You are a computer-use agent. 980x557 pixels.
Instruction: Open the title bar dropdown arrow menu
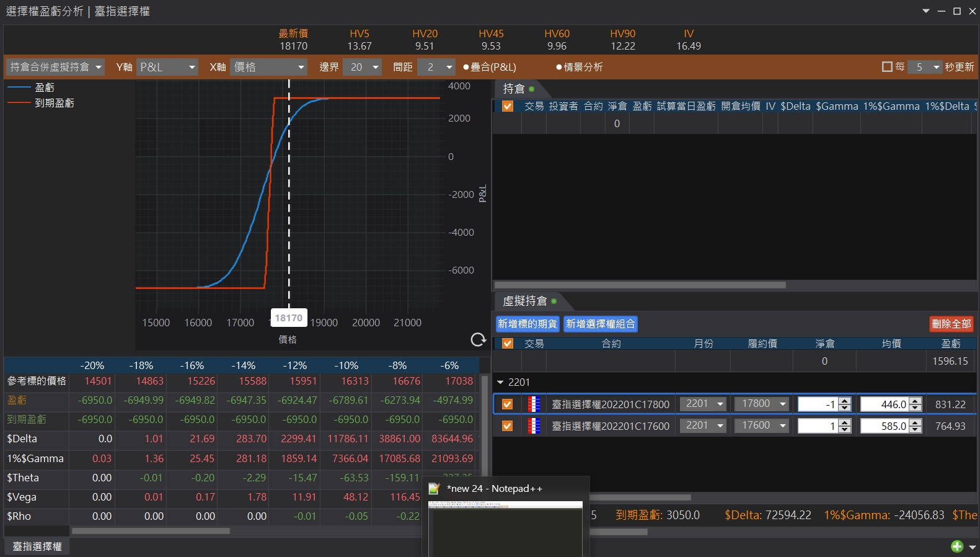coord(926,11)
